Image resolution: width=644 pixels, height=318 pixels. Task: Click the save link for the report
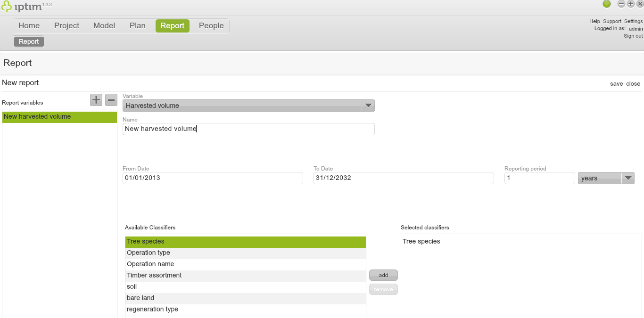616,84
